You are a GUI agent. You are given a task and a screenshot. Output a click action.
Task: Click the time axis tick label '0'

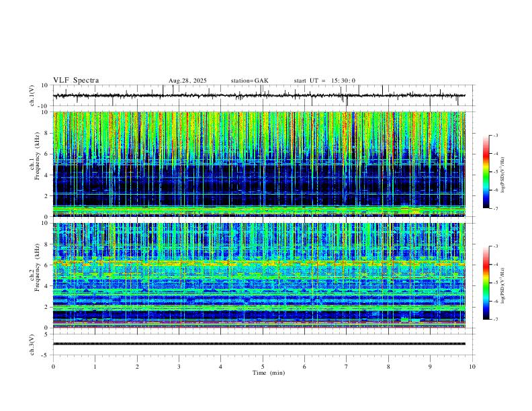53,367
